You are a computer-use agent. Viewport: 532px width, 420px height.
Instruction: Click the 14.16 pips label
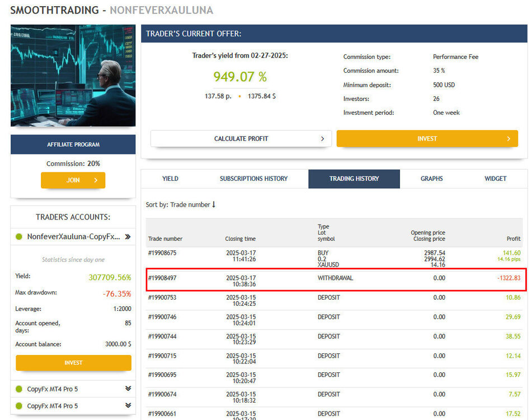tap(509, 259)
